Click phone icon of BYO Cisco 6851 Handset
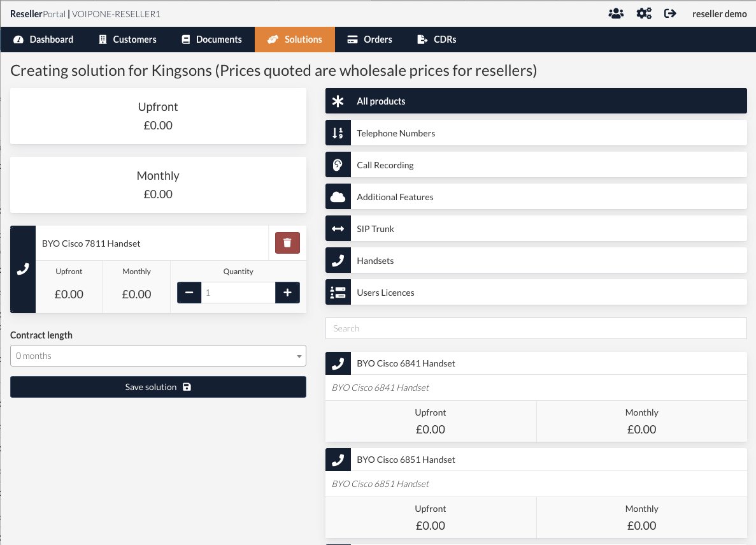The height and width of the screenshot is (545, 756). click(338, 460)
